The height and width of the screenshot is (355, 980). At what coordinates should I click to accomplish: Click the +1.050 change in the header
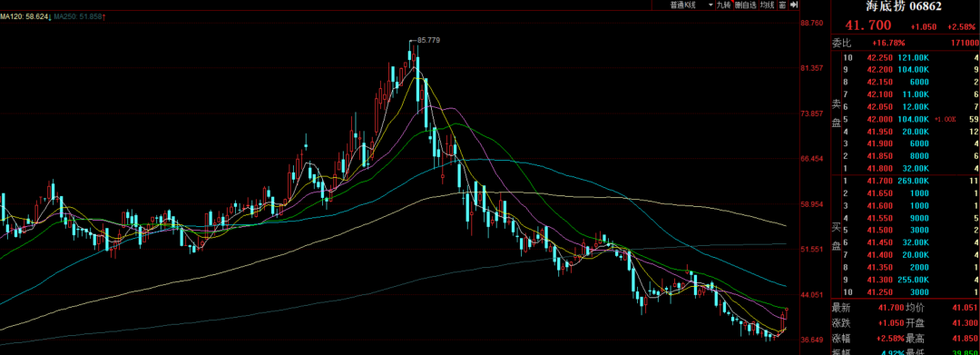pos(923,27)
